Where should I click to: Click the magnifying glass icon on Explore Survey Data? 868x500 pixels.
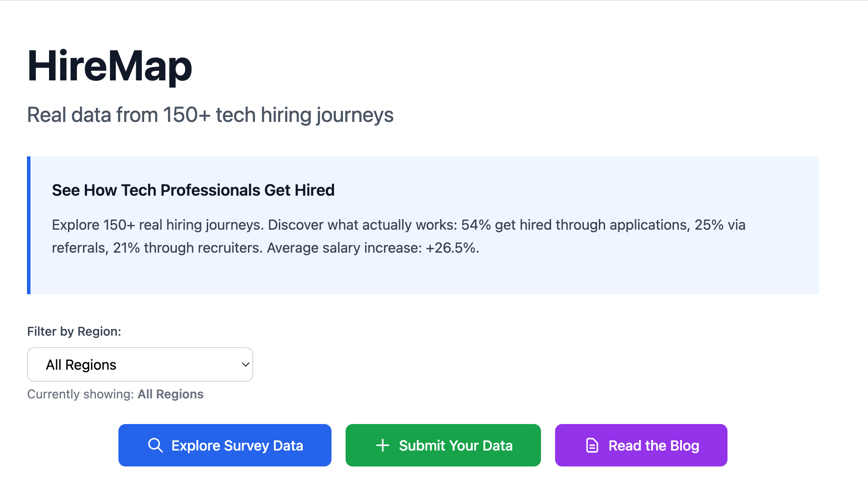pyautogui.click(x=156, y=445)
